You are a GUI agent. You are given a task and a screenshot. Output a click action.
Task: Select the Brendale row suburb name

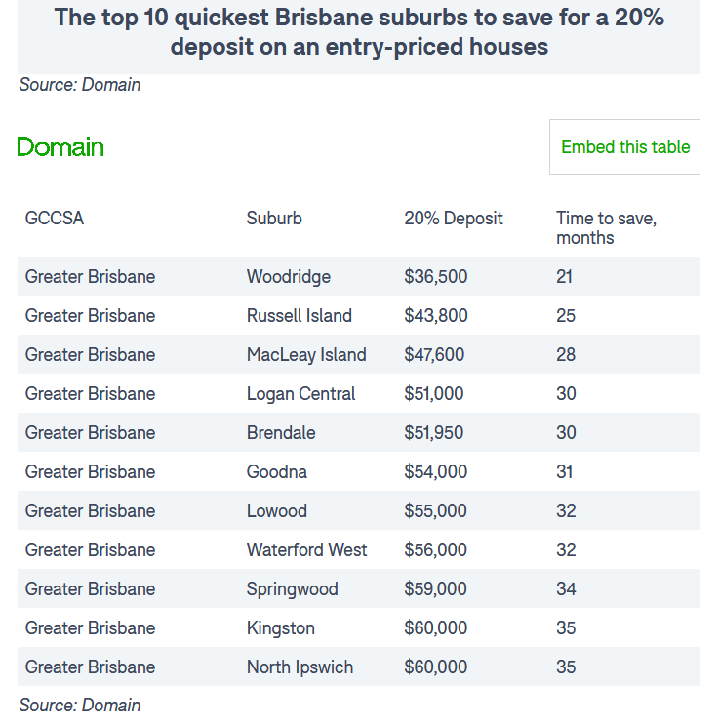click(281, 432)
